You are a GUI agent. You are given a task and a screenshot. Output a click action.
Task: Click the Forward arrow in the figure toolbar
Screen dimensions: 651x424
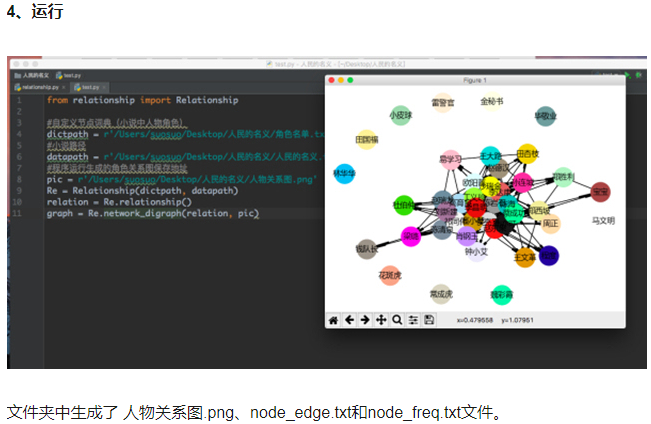tap(365, 320)
